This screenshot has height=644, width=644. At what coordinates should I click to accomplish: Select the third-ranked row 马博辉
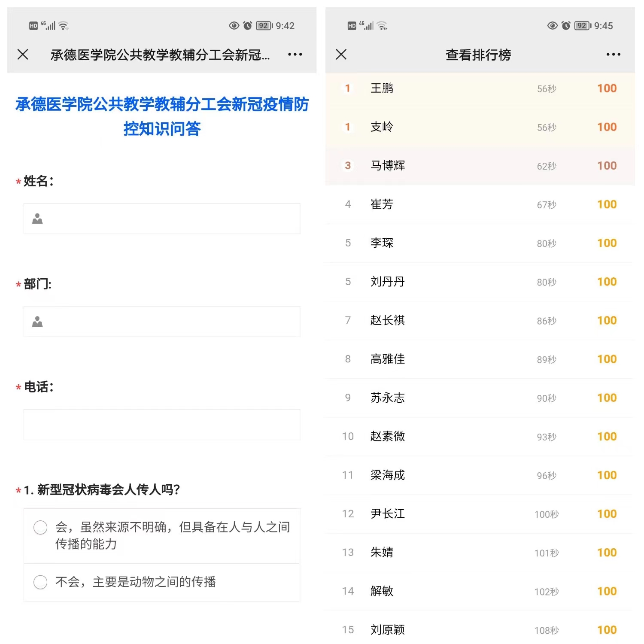[x=480, y=166]
